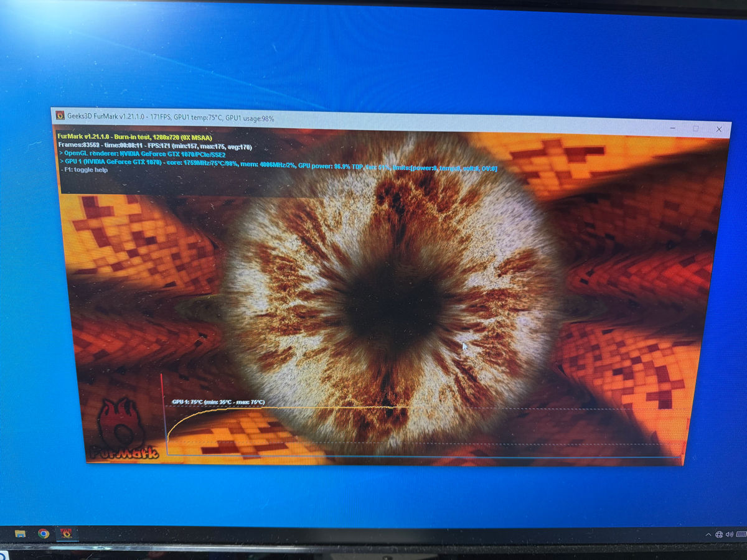This screenshot has height=560, width=747.
Task: Click the GPU 1 temperature graph label
Action: 218,403
